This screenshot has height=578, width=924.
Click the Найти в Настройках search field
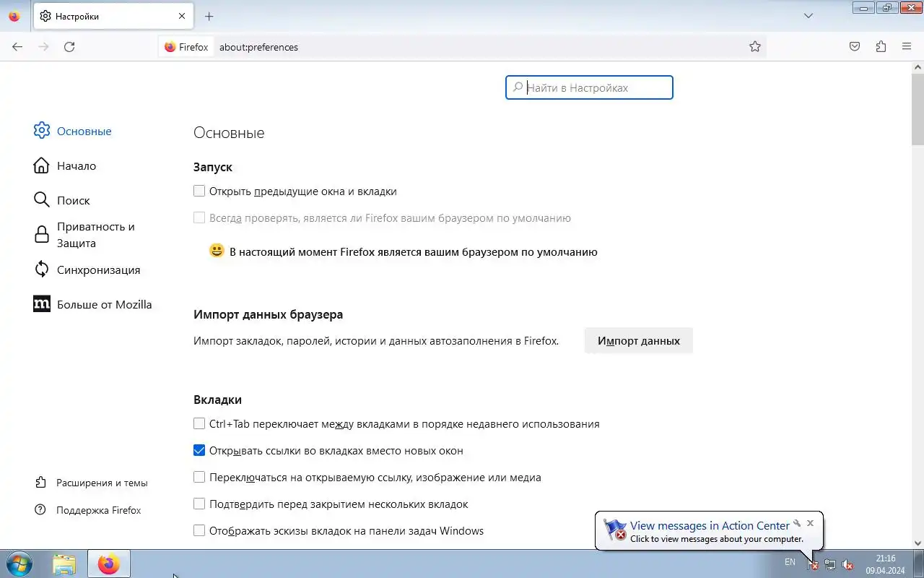(589, 87)
